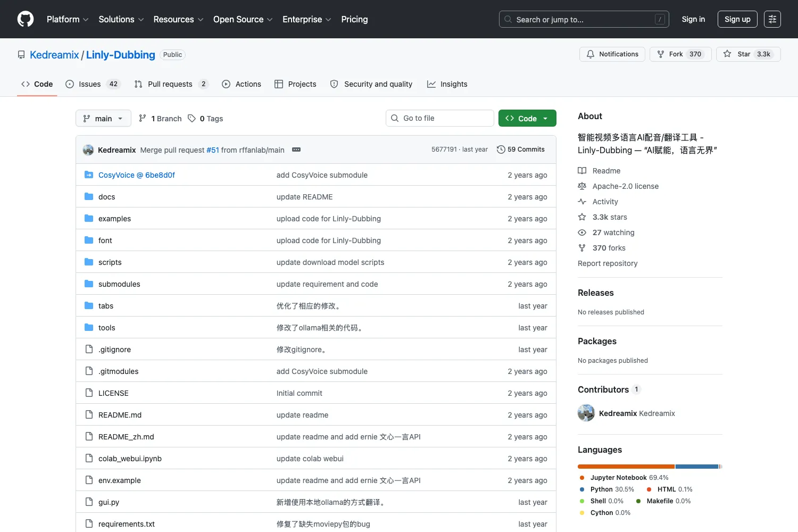Open the Insights tab
Image resolution: width=798 pixels, height=532 pixels.
point(447,84)
